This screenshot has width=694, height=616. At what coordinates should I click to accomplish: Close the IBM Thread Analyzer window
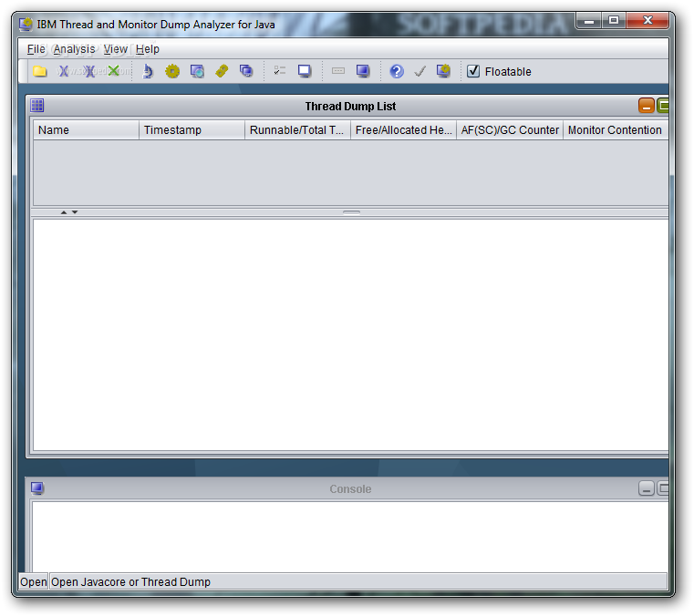point(647,21)
